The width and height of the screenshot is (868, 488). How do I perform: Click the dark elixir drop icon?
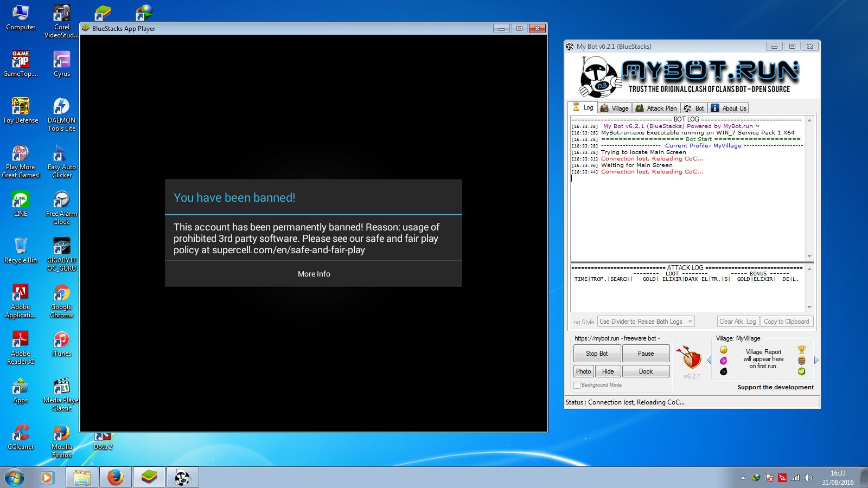[x=723, y=371]
